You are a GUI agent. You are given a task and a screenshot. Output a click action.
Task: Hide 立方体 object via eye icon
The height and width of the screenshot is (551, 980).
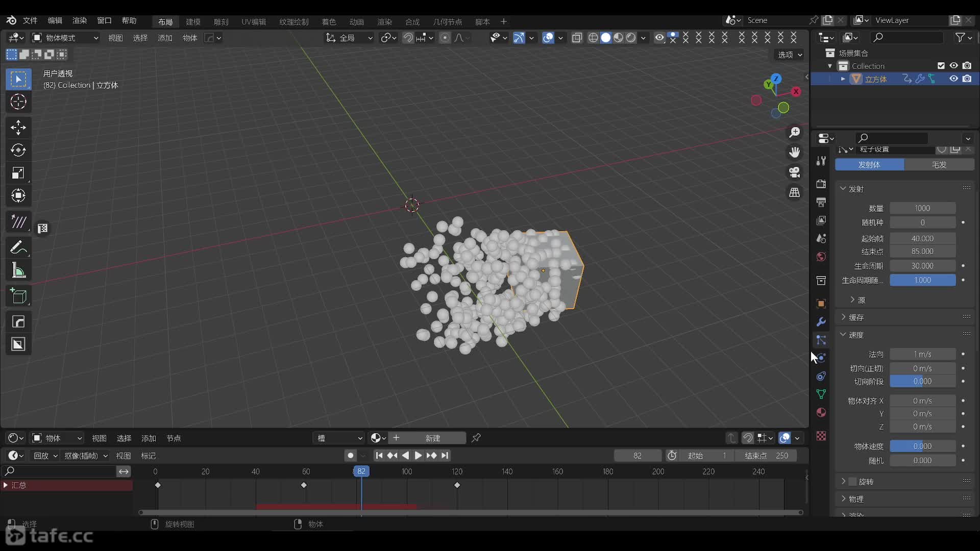(953, 79)
